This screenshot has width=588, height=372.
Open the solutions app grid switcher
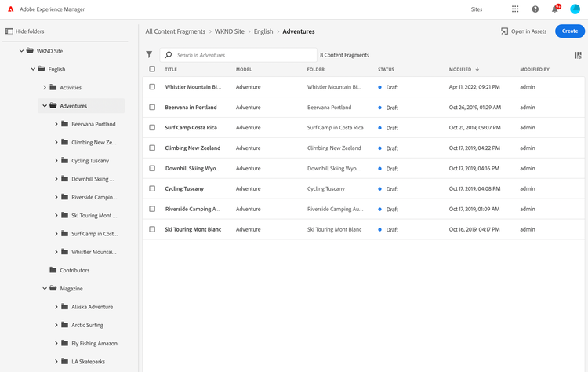(x=515, y=9)
